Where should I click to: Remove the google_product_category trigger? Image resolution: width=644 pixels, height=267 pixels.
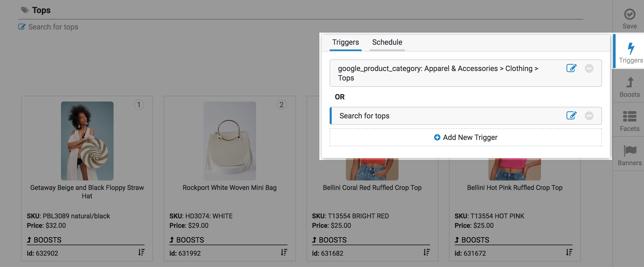point(589,68)
